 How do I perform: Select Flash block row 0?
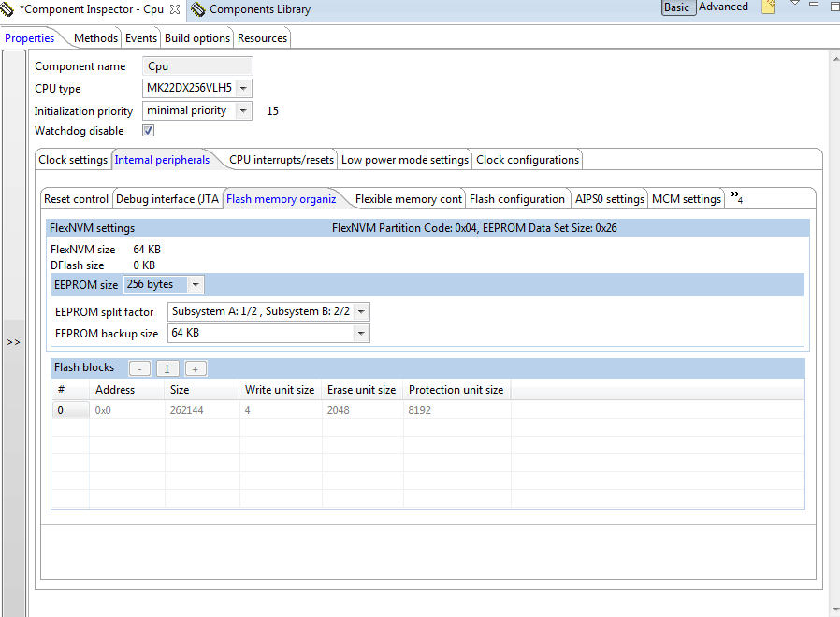coord(71,410)
